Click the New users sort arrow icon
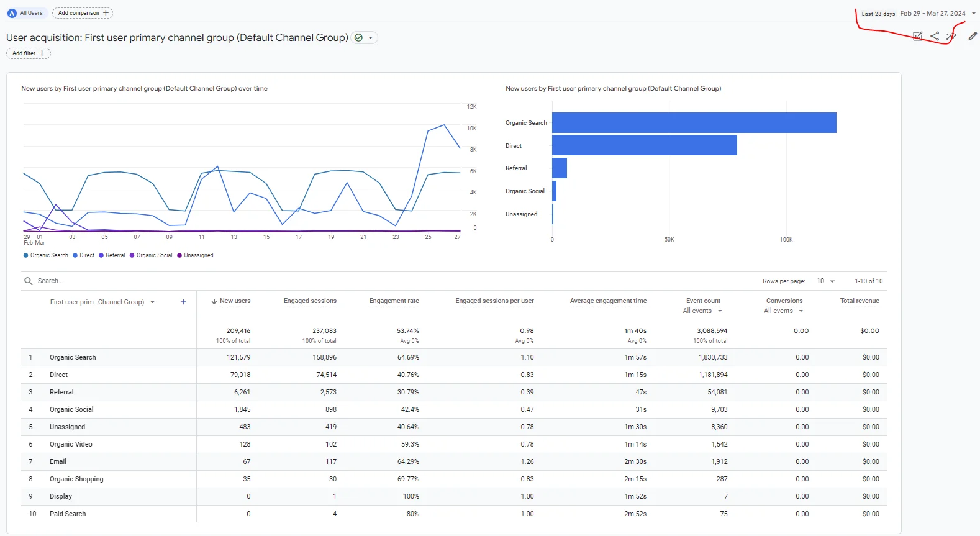Image resolution: width=980 pixels, height=536 pixels. (214, 301)
